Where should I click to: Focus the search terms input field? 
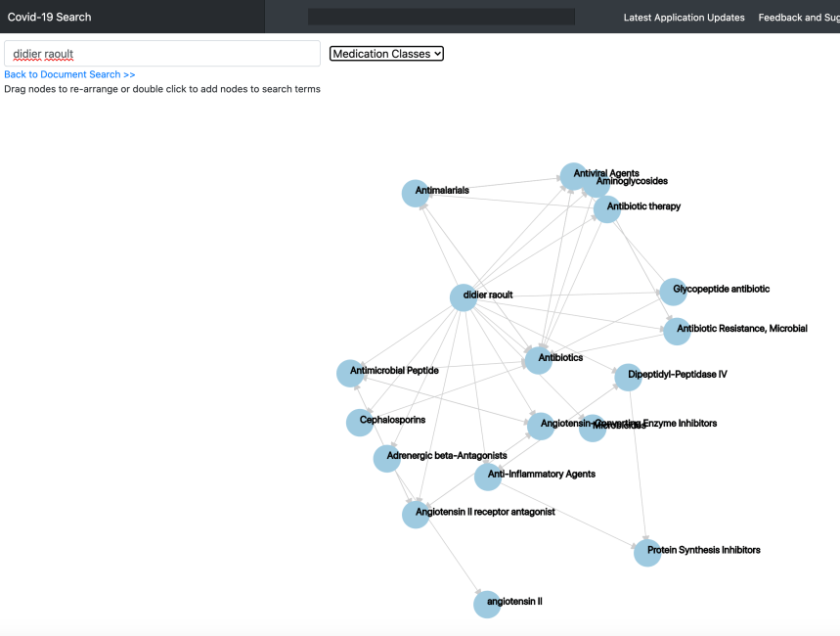coord(162,54)
